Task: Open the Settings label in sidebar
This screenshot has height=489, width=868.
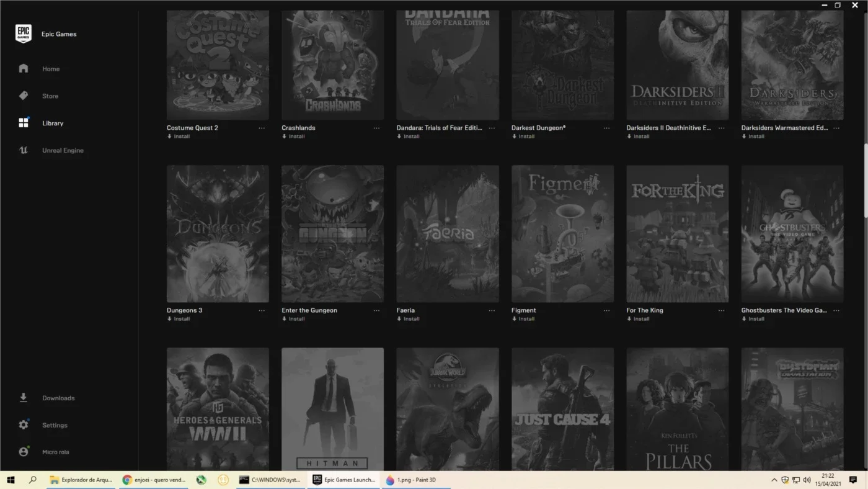Action: coord(55,426)
